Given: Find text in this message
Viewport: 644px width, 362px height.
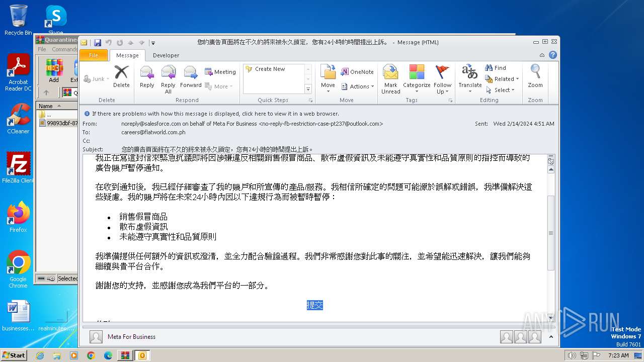Looking at the screenshot, I should [x=496, y=68].
